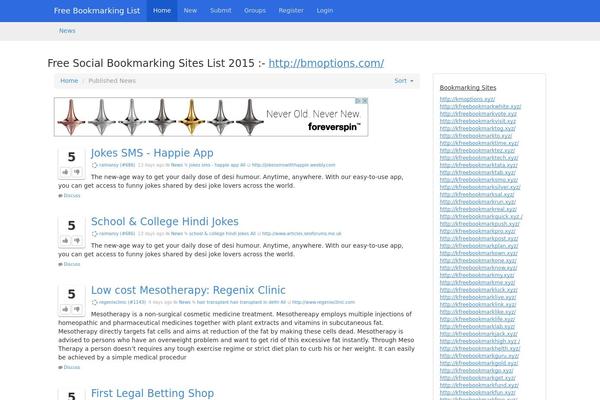Open kfreebookmarklink.xyz sidebar link

pos(478,304)
